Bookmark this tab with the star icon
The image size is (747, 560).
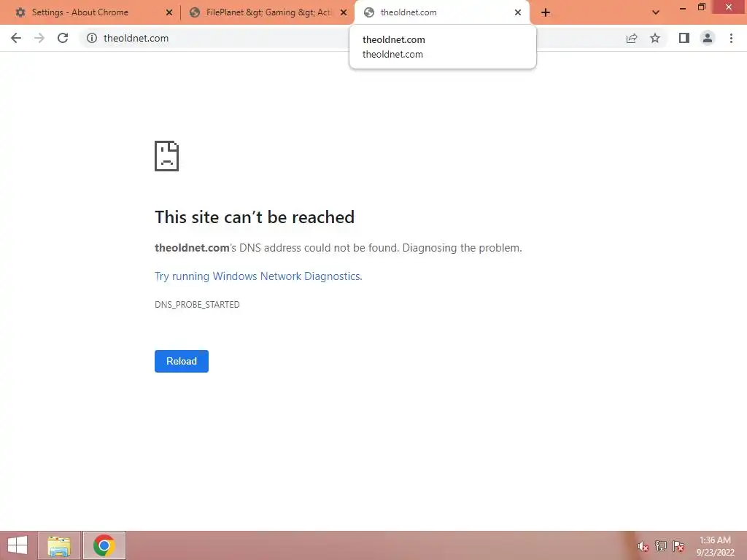(x=655, y=38)
